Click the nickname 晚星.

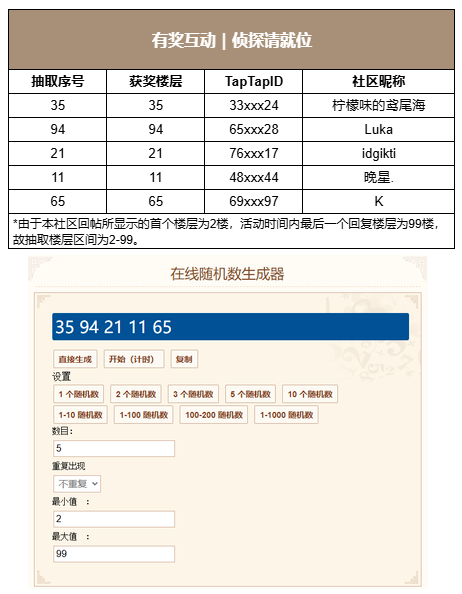click(x=378, y=177)
